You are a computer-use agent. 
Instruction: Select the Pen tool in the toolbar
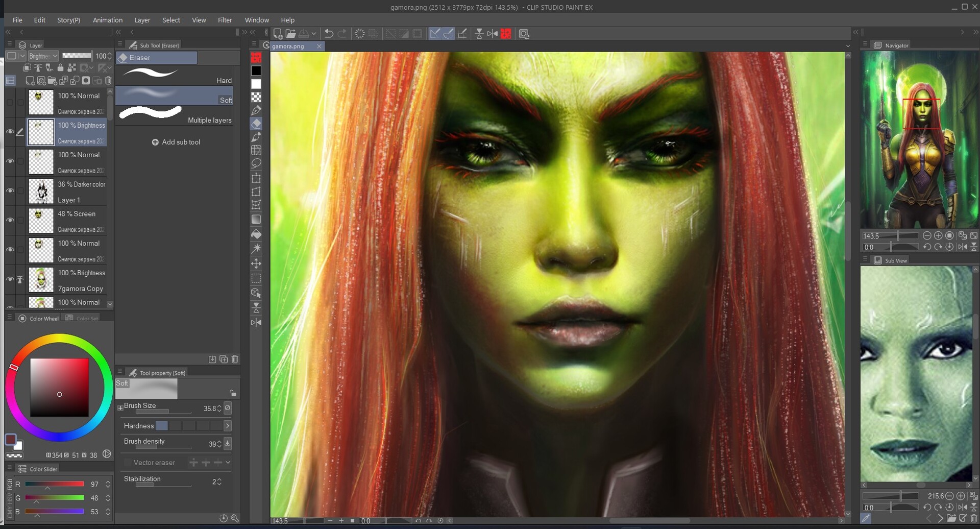coord(256,110)
